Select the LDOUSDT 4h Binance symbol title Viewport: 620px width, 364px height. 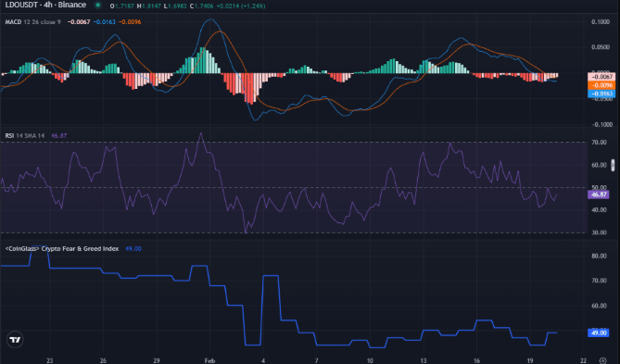45,5
